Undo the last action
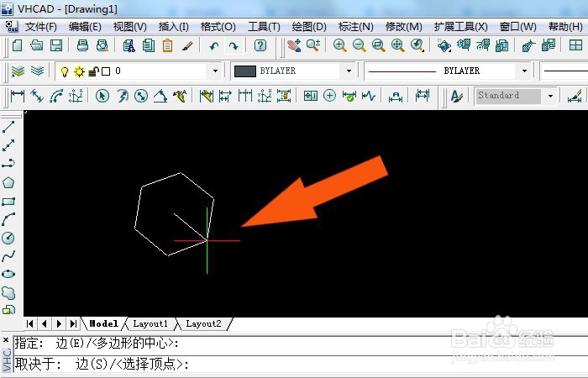This screenshot has height=378, width=588. [x=213, y=46]
